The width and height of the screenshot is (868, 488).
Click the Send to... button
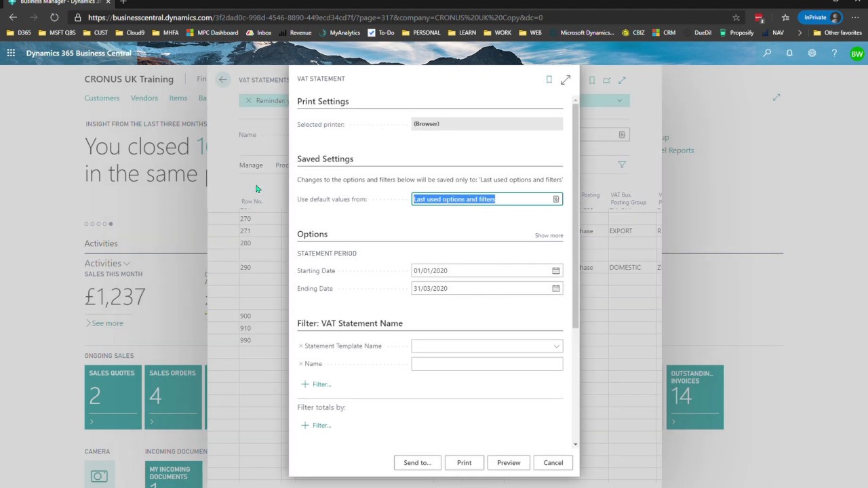[x=417, y=463]
